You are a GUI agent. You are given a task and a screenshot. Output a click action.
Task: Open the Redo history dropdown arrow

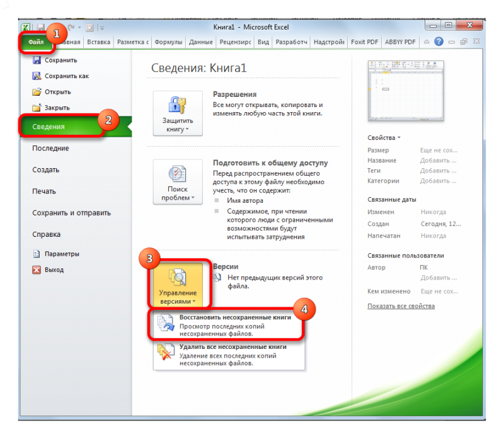[x=79, y=28]
